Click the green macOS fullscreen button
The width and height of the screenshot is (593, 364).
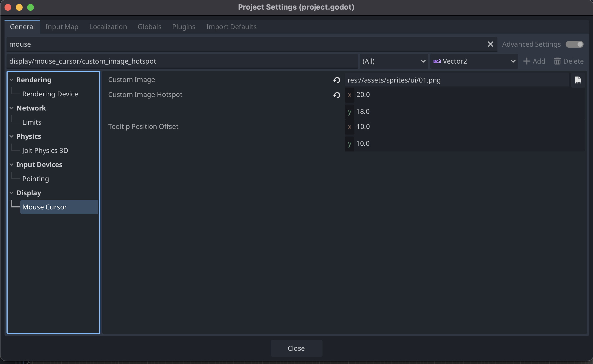(x=31, y=7)
